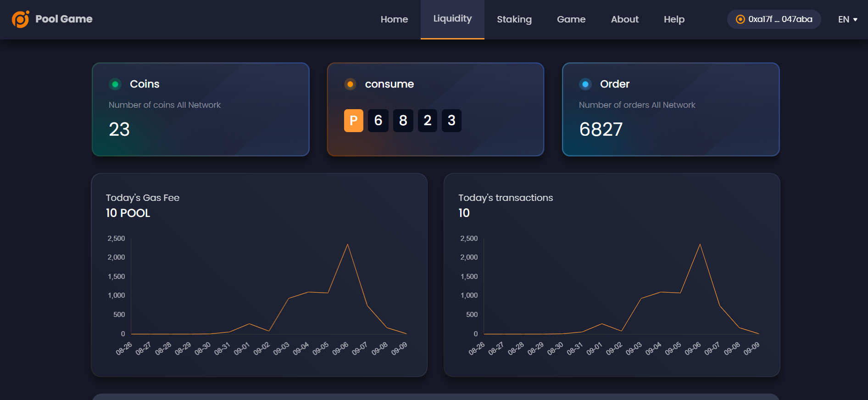
Task: Click the peak point on transactions chart
Action: [x=700, y=244]
